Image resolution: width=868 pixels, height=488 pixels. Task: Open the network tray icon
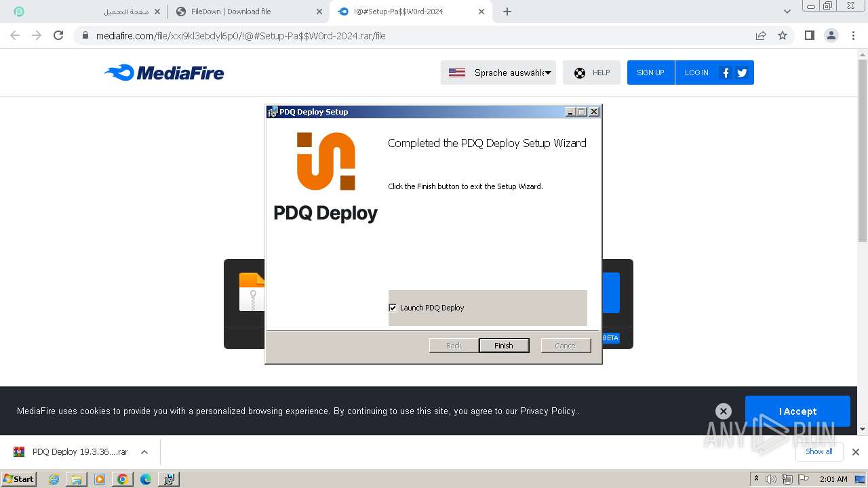(x=787, y=479)
